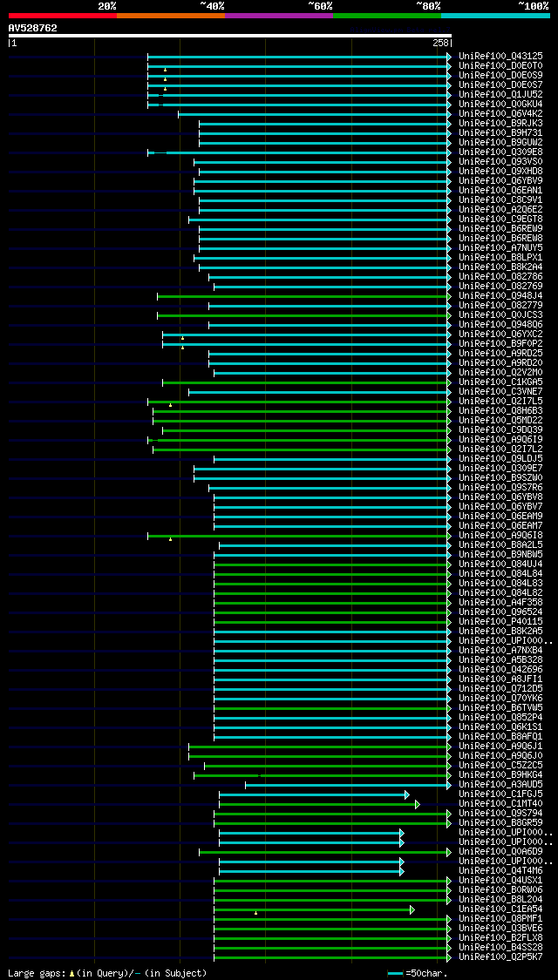
Task: Open hit UniRef100_Q43125
Action: point(500,57)
